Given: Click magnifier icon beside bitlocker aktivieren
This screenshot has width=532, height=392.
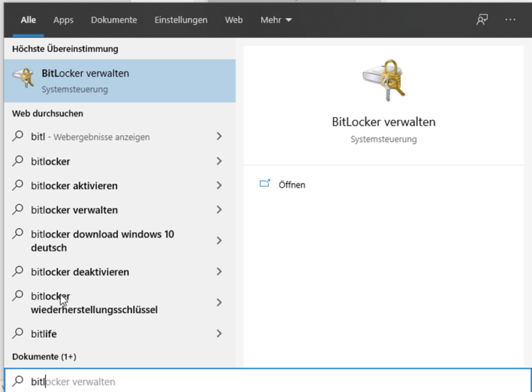Looking at the screenshot, I should click(x=19, y=186).
